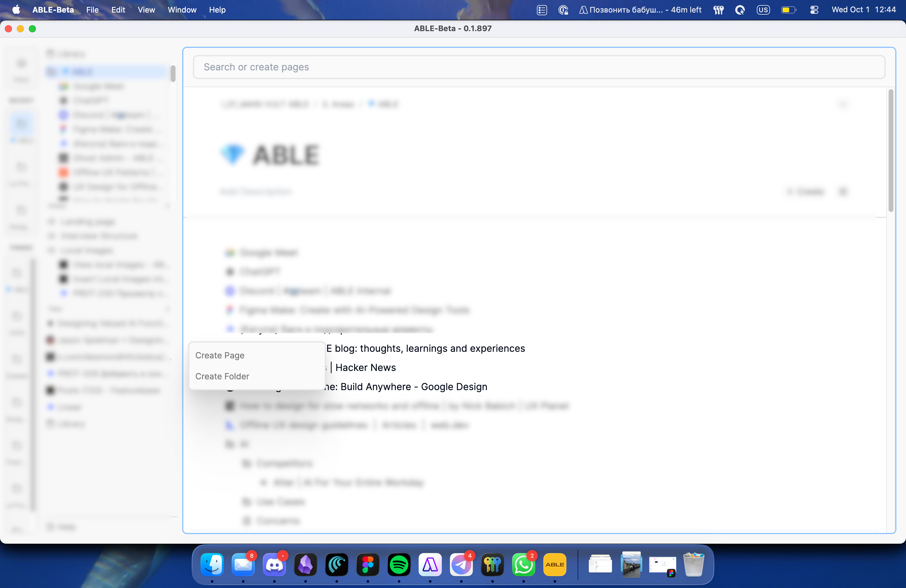This screenshot has width=906, height=588.
Task: Open Control Center from menu bar
Action: click(814, 10)
